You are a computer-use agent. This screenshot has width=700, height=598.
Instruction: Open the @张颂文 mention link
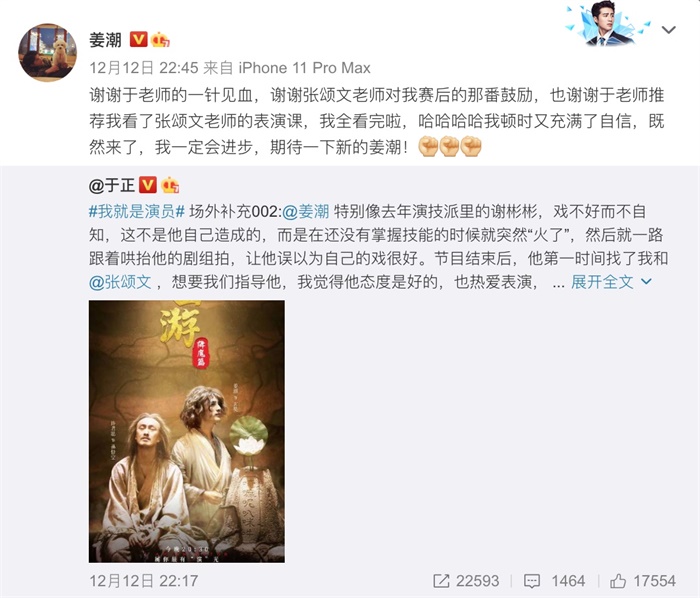(121, 282)
